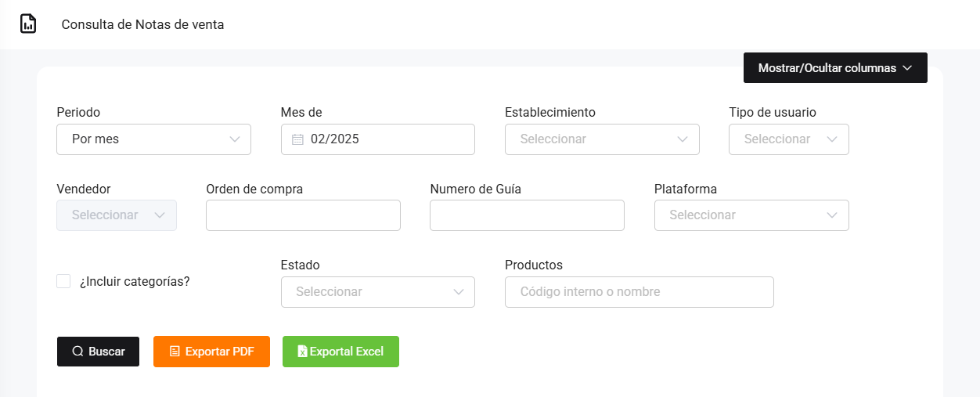Expand the Establecimiento dropdown

(602, 139)
